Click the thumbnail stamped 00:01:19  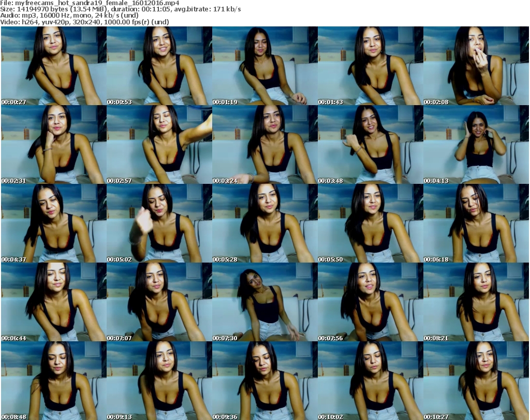265,66
